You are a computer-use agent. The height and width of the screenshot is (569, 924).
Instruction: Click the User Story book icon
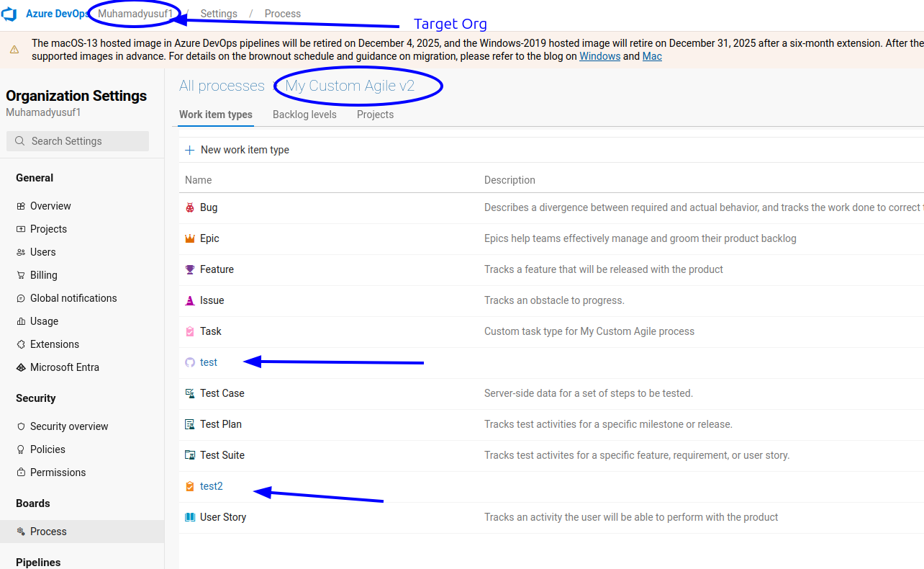190,517
